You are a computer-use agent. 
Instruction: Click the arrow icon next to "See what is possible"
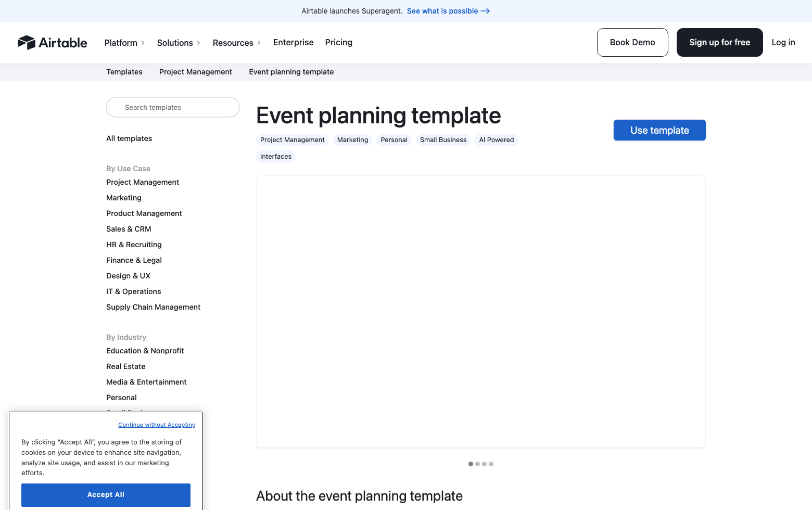pos(485,11)
